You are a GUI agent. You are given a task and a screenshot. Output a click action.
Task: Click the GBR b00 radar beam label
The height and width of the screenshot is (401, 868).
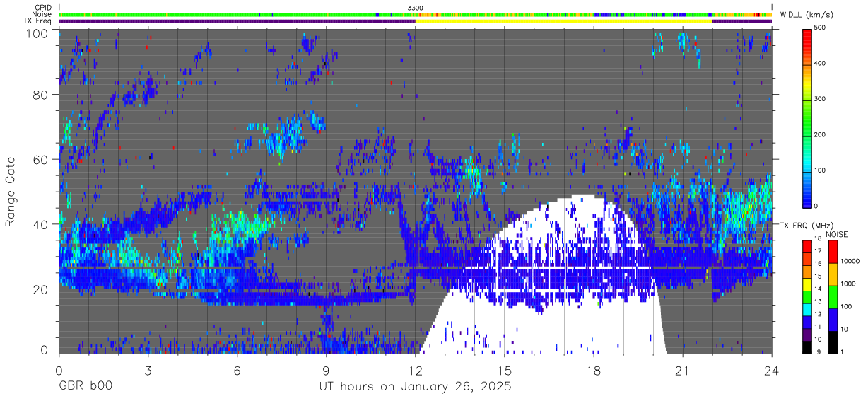coord(84,388)
